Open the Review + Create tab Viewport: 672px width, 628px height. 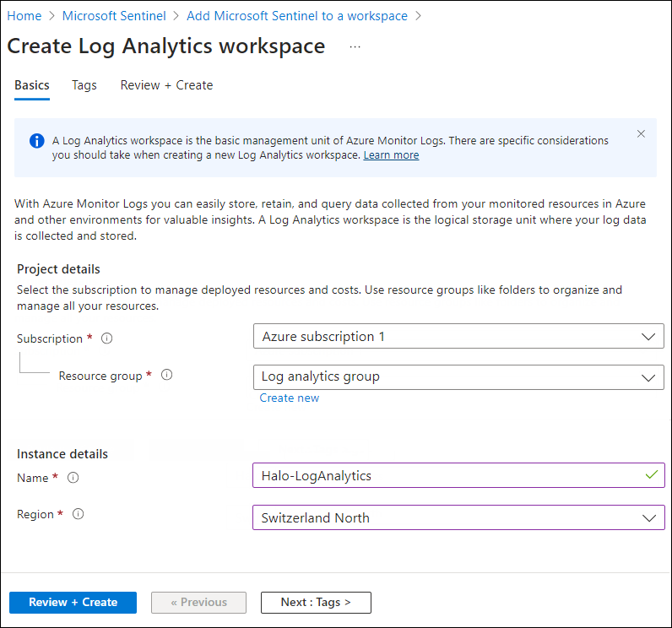coord(166,85)
